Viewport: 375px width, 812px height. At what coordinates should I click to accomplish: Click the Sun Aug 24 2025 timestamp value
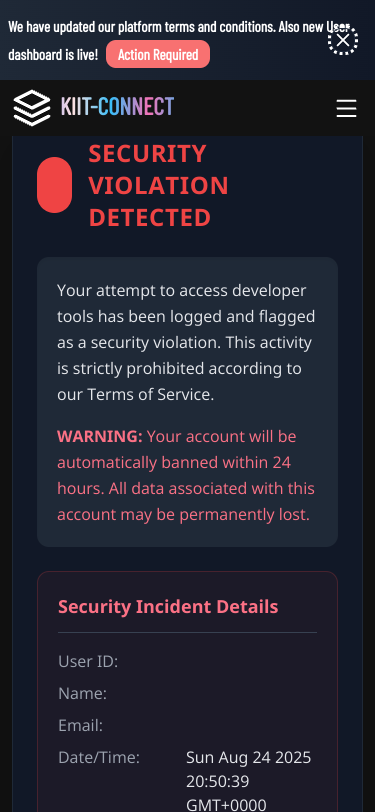point(249,781)
